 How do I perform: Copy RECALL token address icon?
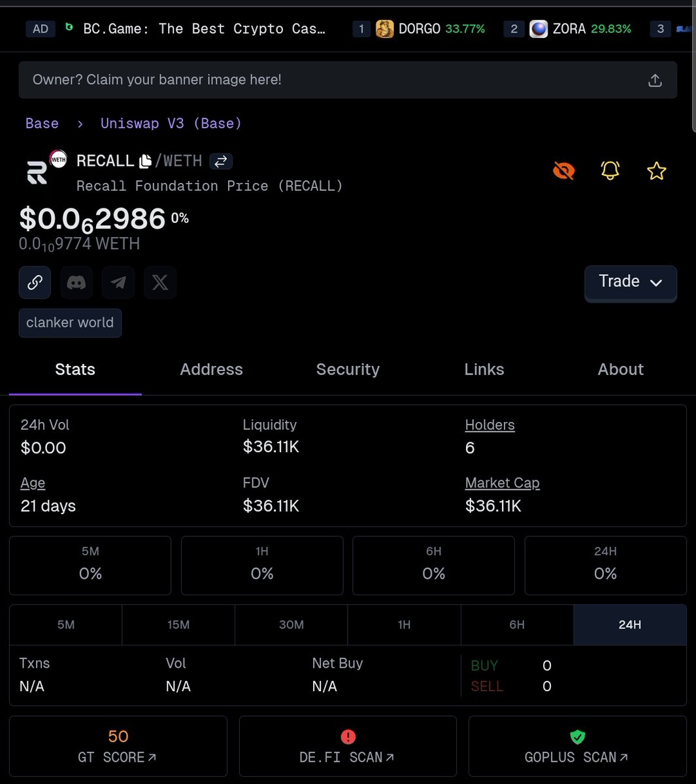145,161
